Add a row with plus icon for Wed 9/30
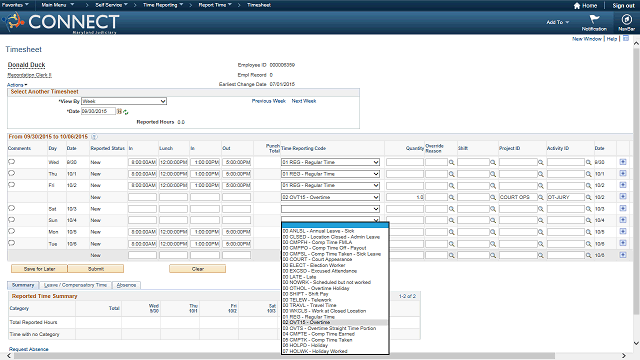The image size is (640, 360). pos(623,162)
